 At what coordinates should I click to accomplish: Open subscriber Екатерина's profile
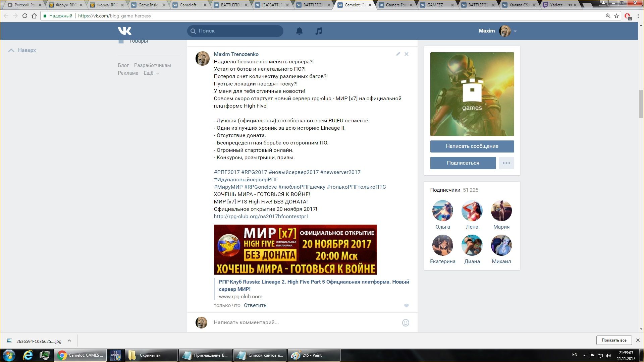click(442, 245)
